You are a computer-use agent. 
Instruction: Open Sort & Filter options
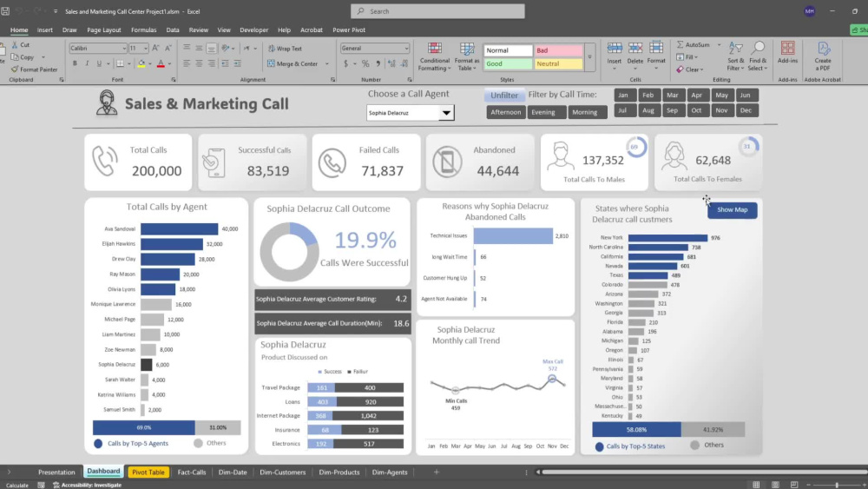(736, 56)
